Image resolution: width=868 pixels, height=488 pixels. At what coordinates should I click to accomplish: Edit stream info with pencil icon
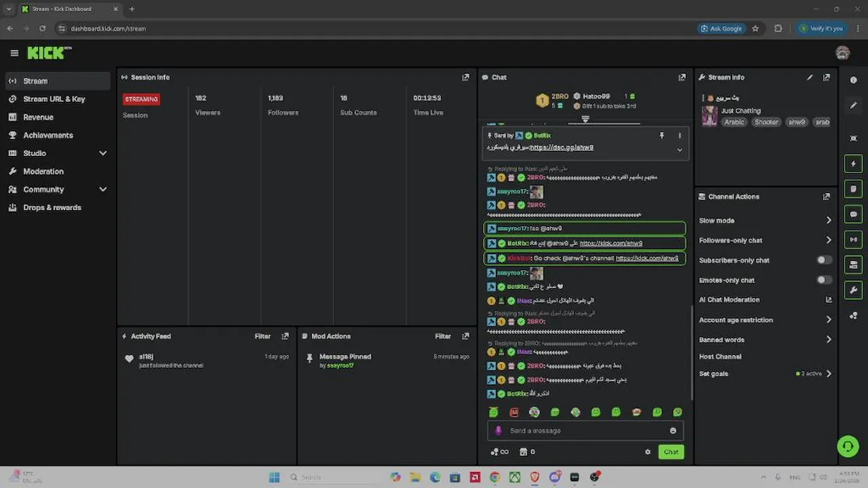pyautogui.click(x=810, y=77)
